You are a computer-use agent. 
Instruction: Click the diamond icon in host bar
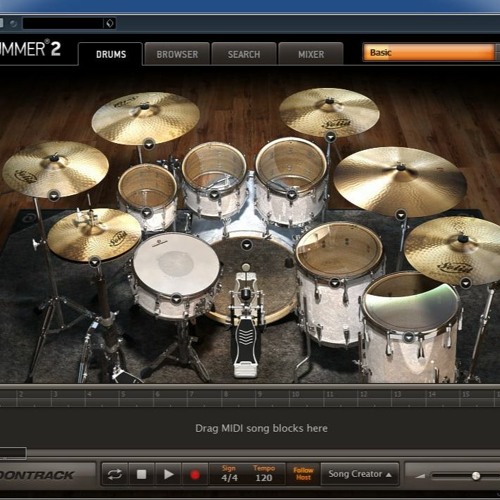tap(110, 23)
